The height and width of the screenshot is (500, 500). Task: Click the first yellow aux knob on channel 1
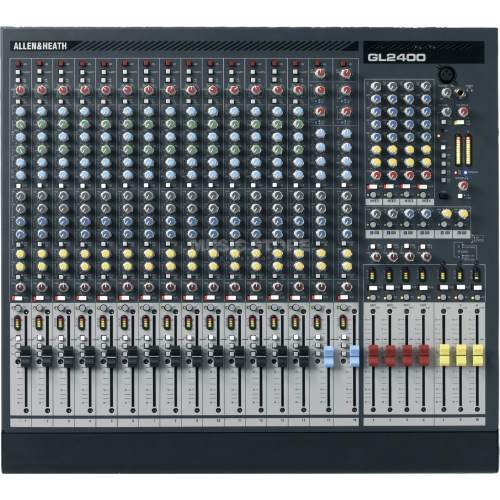tap(20, 254)
